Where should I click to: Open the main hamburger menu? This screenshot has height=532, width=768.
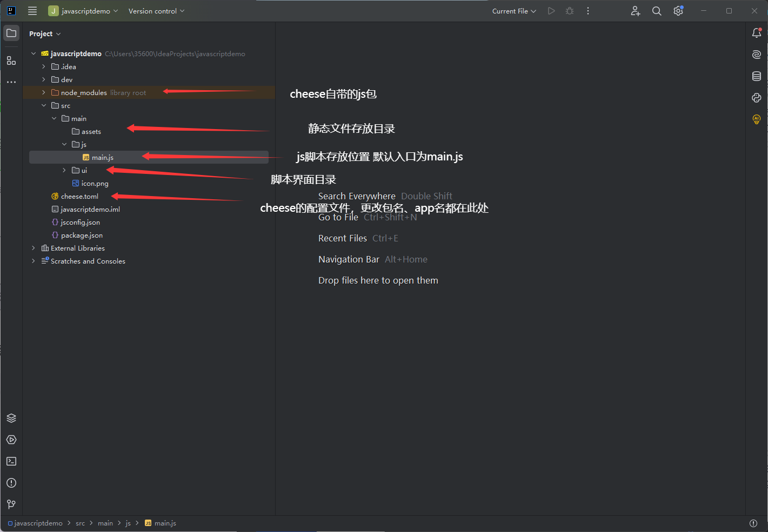(x=32, y=11)
